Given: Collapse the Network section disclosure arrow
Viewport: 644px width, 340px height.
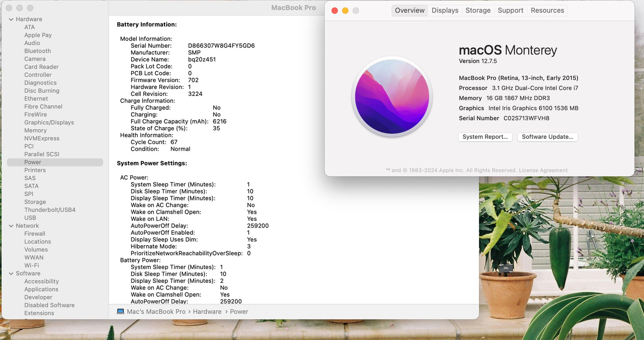Looking at the screenshot, I should (11, 226).
